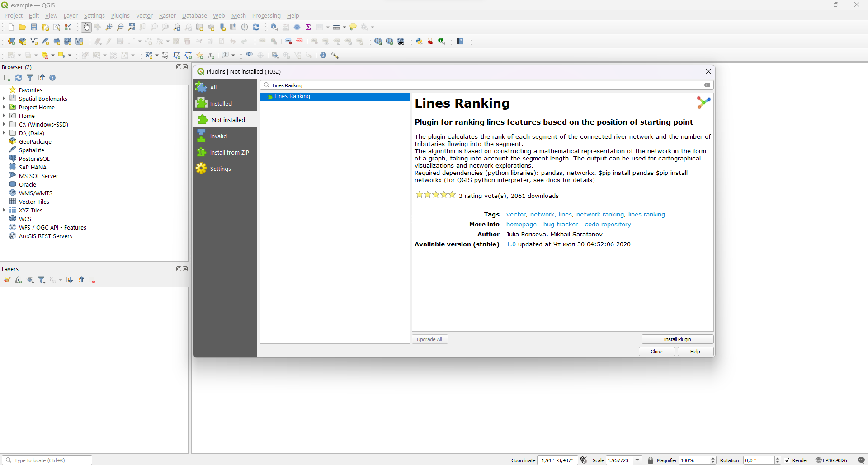Image resolution: width=868 pixels, height=465 pixels.
Task: Open the code repository link
Action: (608, 225)
